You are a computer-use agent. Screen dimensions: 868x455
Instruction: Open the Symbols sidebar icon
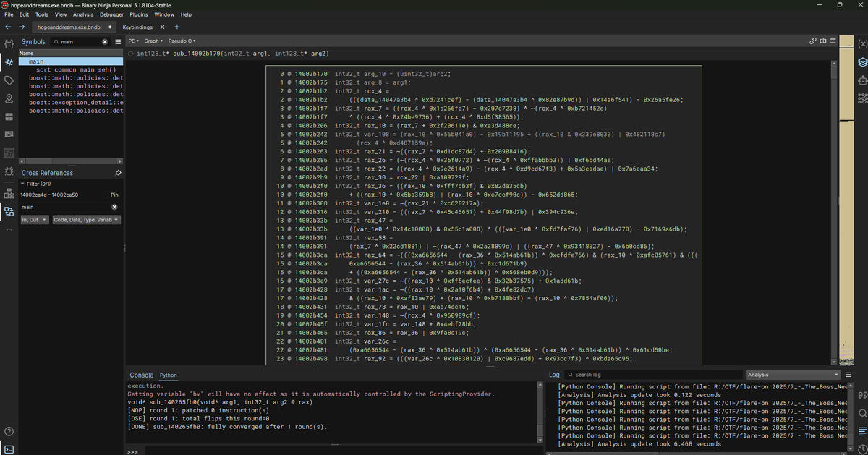pos(9,62)
